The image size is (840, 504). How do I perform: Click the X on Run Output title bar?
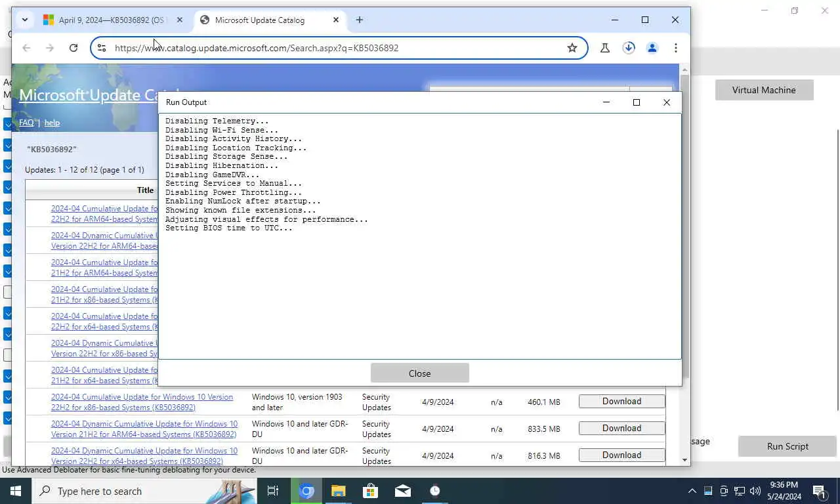click(x=667, y=102)
